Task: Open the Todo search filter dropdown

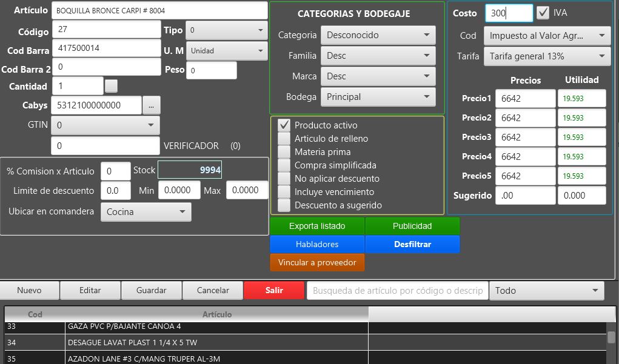Action: point(546,291)
